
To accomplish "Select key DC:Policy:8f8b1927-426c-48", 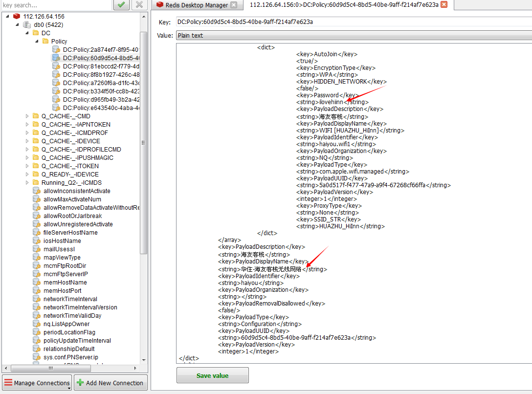I will pyautogui.click(x=101, y=75).
